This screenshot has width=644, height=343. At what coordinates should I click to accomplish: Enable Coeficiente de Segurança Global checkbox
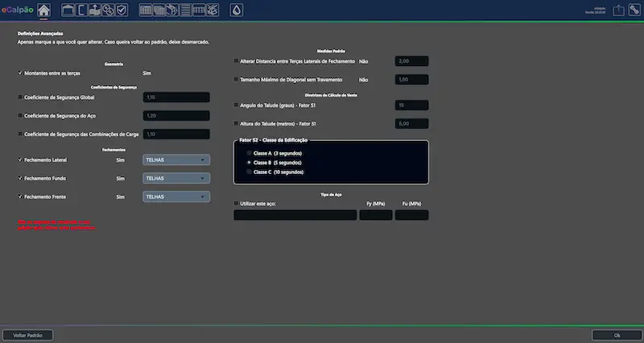pyautogui.click(x=20, y=97)
